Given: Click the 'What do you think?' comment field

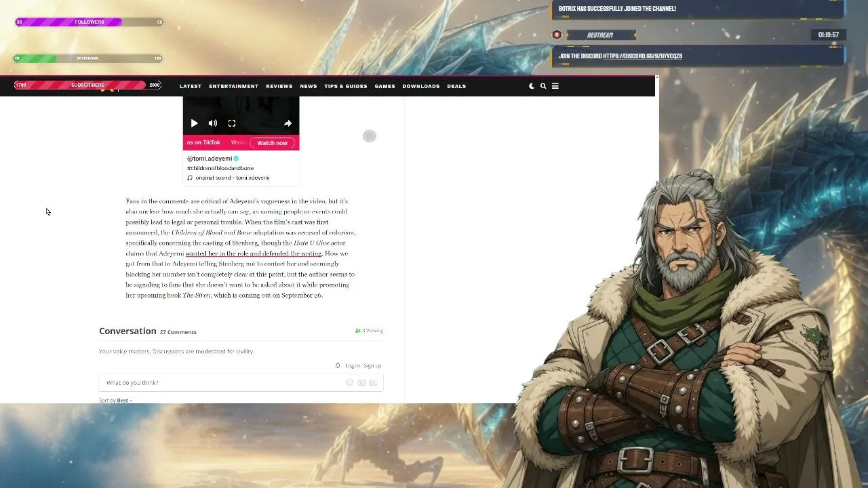Looking at the screenshot, I should pyautogui.click(x=241, y=383).
